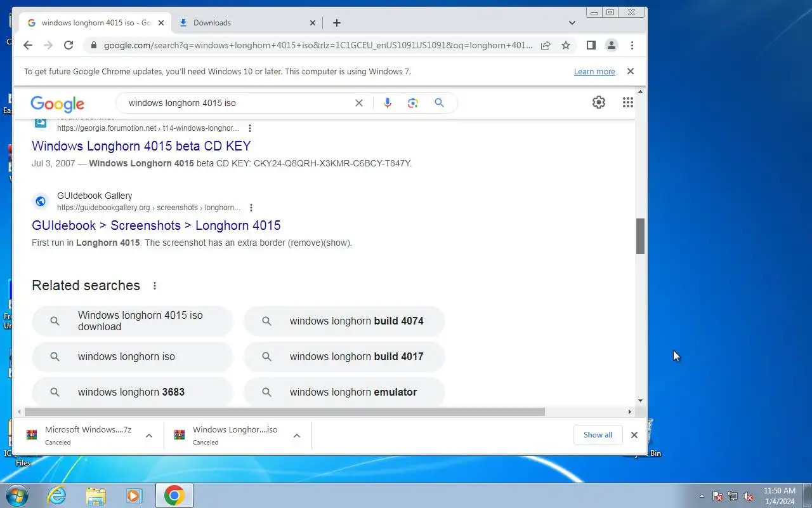
Task: View site information lock icon
Action: point(94,45)
